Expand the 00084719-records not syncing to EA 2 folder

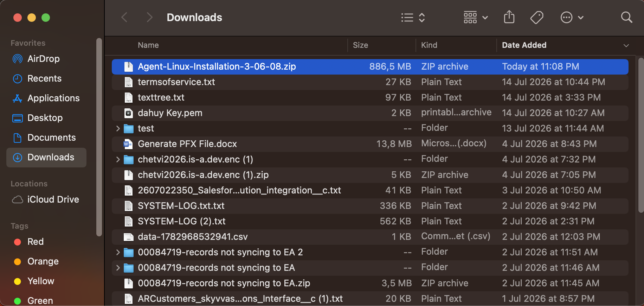point(118,252)
